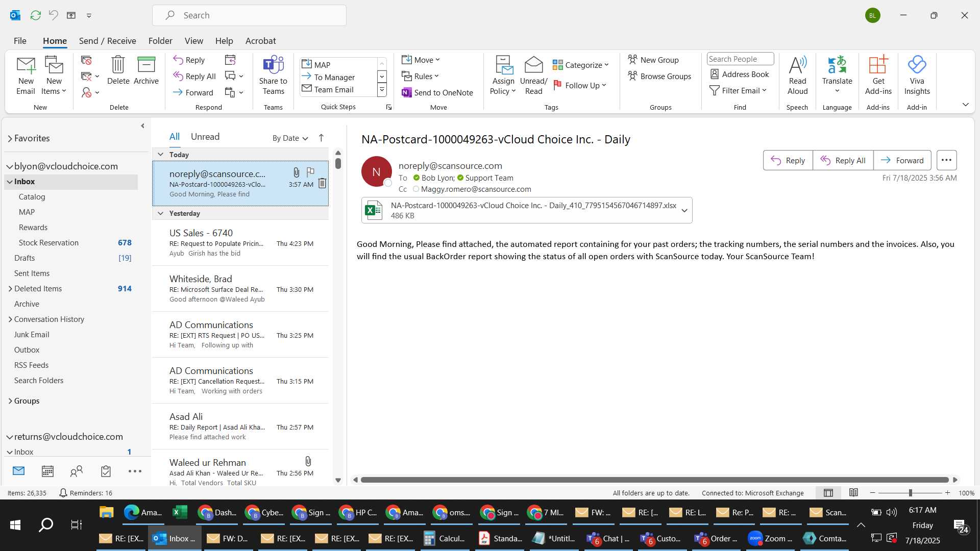Open the Acrobat tab

pos(260,41)
